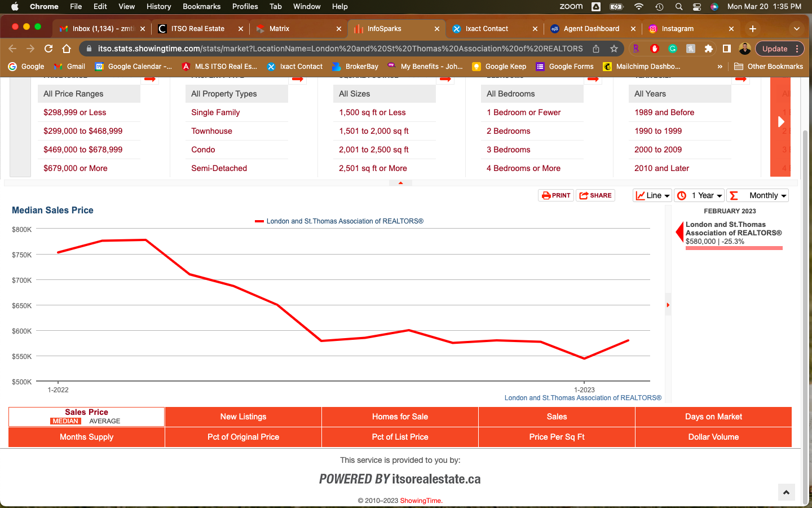Open the Chrome extensions puzzle icon
The width and height of the screenshot is (812, 508).
[709, 49]
